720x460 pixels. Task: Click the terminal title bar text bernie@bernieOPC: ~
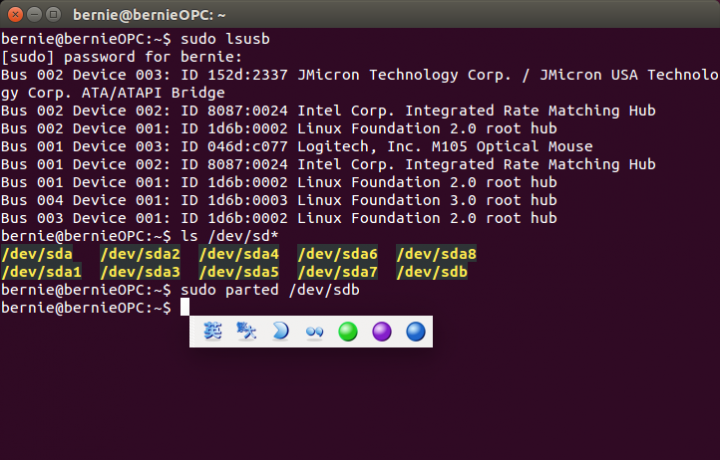(149, 15)
